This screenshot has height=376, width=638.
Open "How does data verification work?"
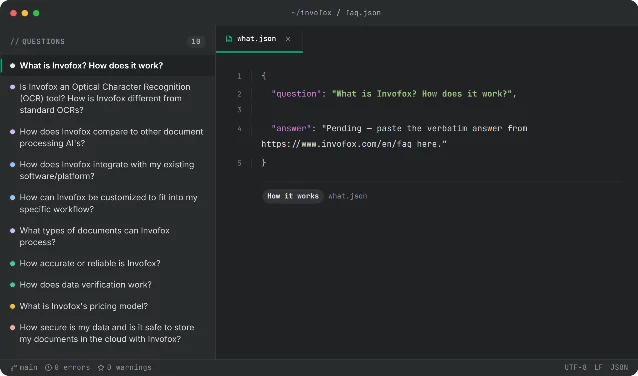(x=108, y=285)
